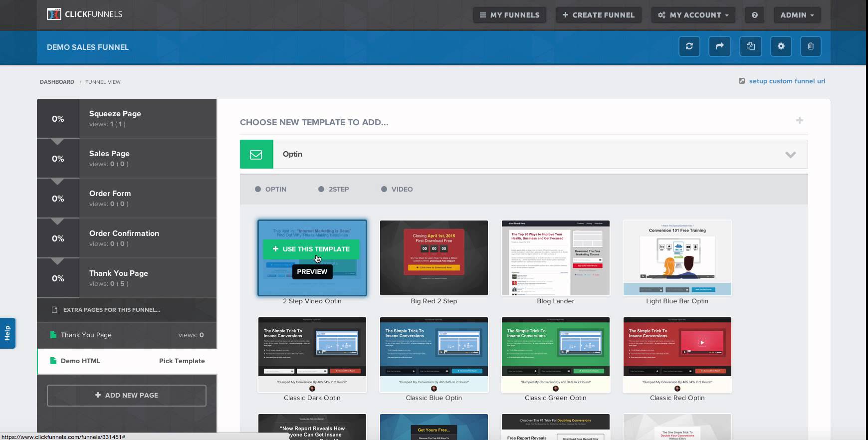The height and width of the screenshot is (440, 868).
Task: Click the refresh funnel icon button
Action: [x=689, y=46]
